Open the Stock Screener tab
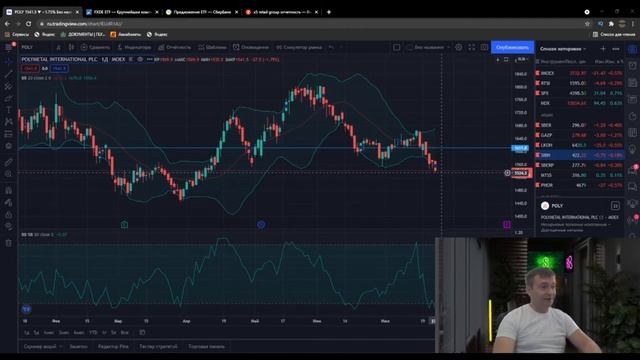640x360 pixels. coord(40,347)
